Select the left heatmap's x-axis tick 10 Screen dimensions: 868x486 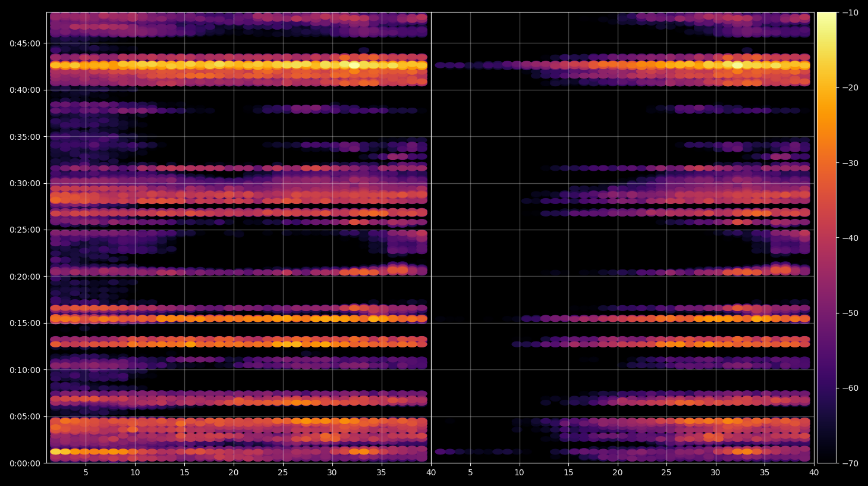point(135,473)
